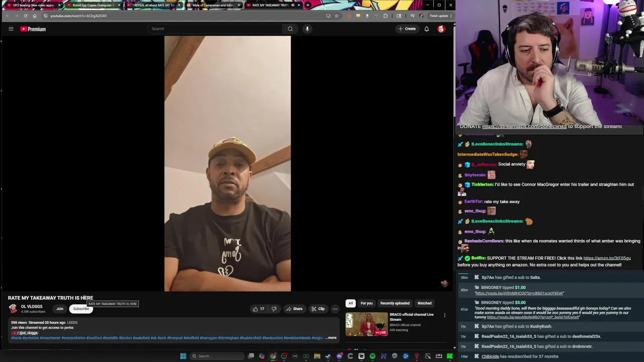Create a Clip of the video
The height and width of the screenshot is (362, 644).
[x=318, y=309]
